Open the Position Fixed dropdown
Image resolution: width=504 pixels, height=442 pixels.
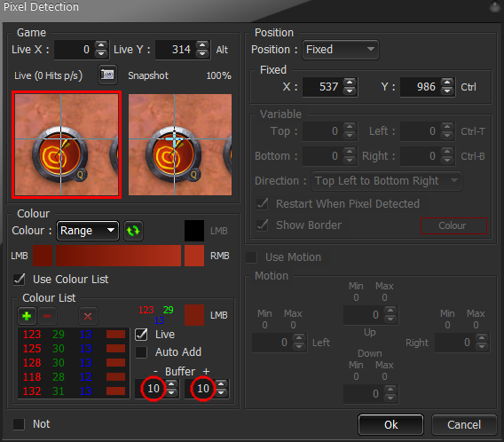coord(341,50)
